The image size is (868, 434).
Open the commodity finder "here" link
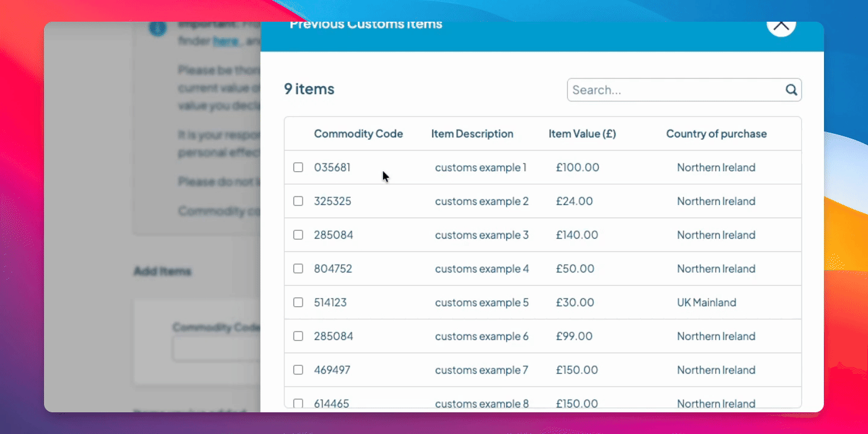click(226, 41)
